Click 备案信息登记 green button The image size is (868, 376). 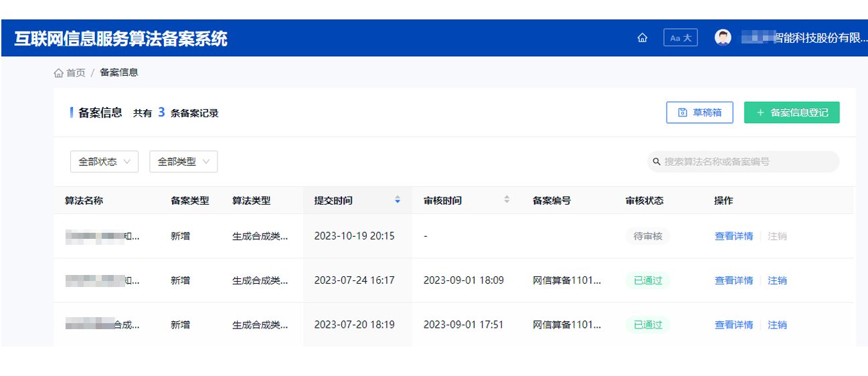pyautogui.click(x=791, y=112)
